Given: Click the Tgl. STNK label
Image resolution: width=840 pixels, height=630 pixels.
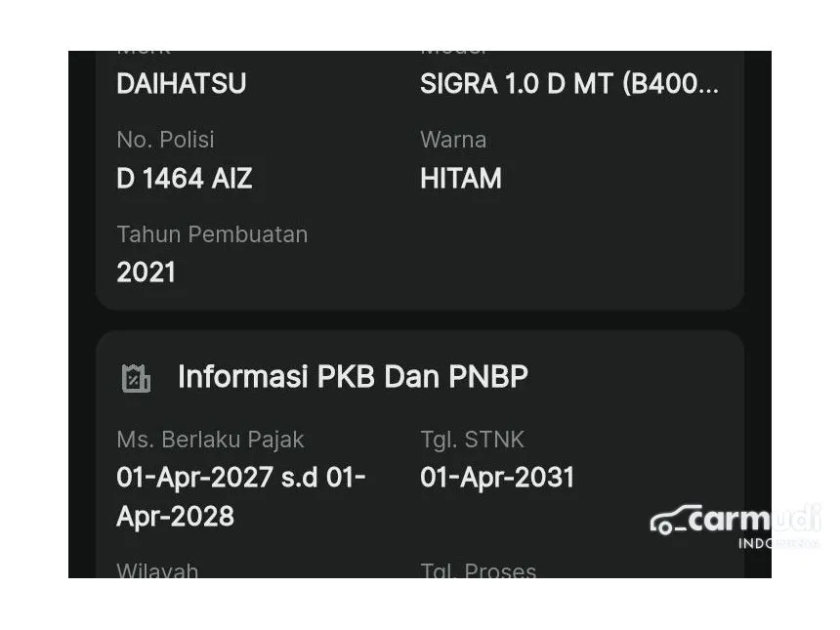Looking at the screenshot, I should click(x=473, y=440).
